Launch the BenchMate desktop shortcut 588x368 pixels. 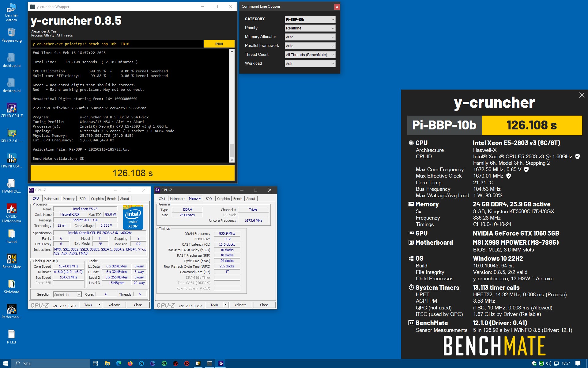click(12, 261)
